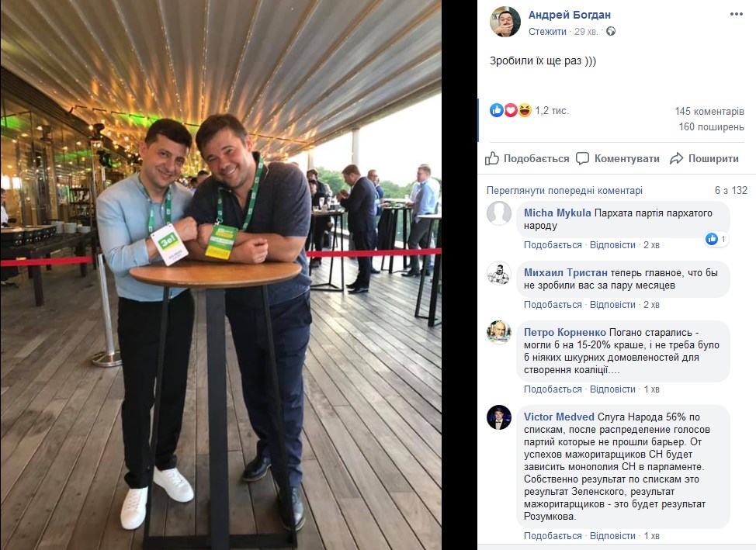Viewport: 756px width, 550px height.
Task: Follow the author via Стежити link
Action: 547,31
